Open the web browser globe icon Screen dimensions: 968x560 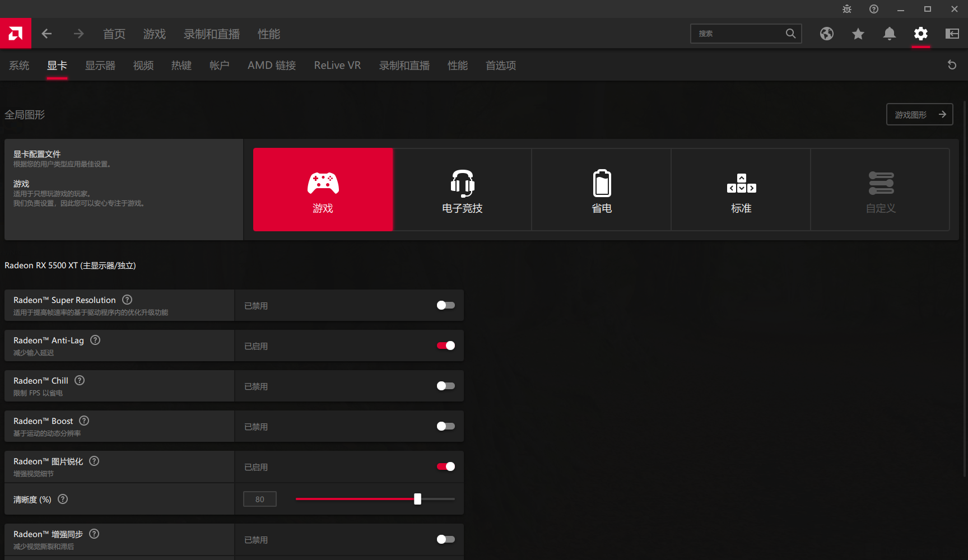click(827, 34)
